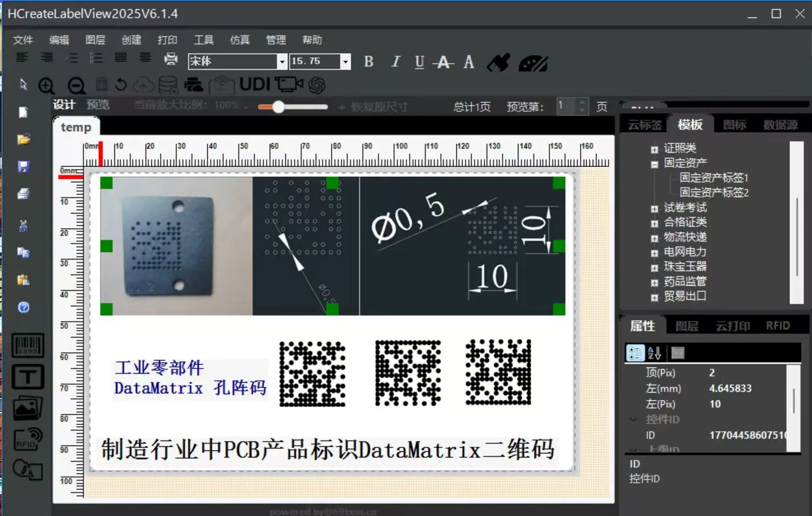
Task: Open the 仿真 menu
Action: [x=240, y=40]
